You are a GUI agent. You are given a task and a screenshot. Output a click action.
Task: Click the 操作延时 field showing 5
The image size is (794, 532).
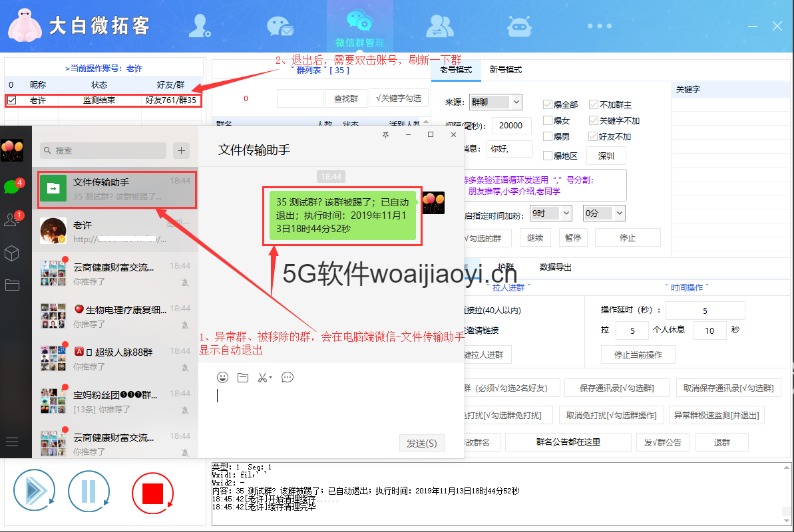[705, 311]
